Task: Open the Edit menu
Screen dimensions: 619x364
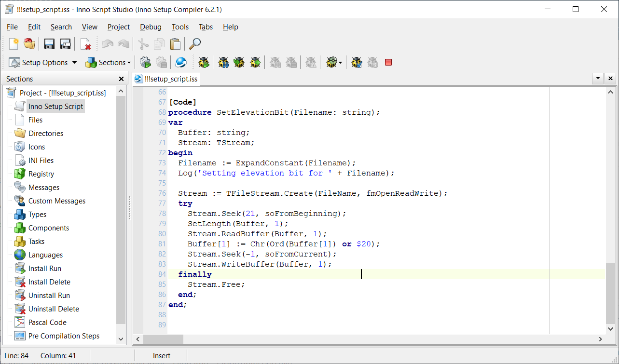Action: (34, 27)
